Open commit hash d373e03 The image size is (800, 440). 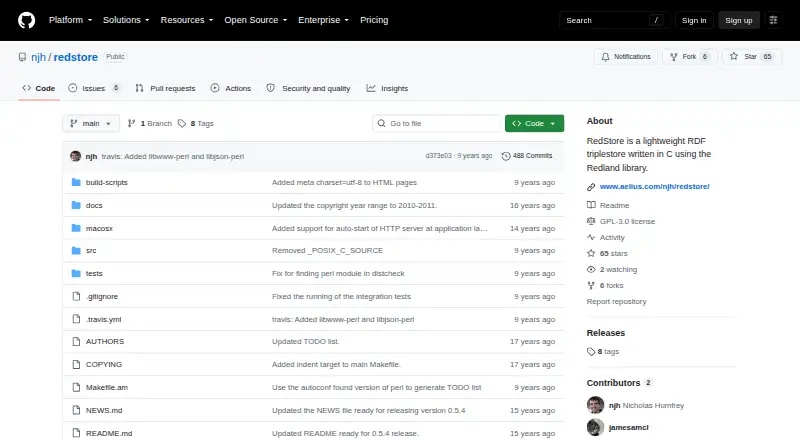[438, 156]
